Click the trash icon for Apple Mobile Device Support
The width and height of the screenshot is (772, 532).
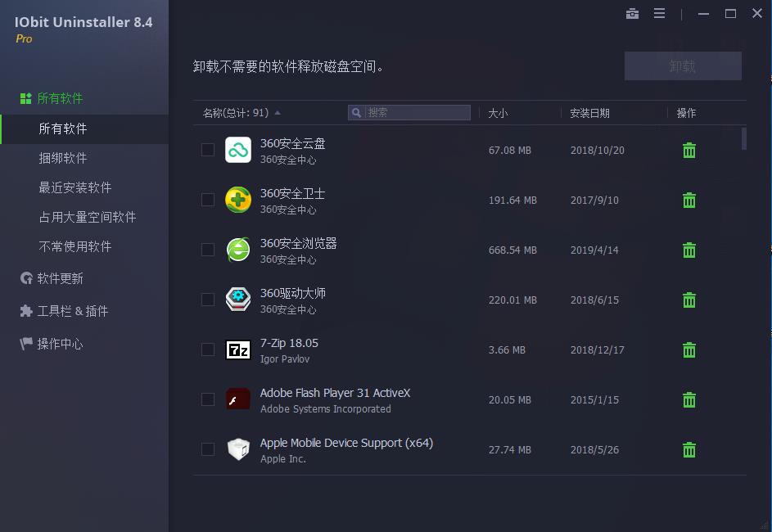(x=689, y=449)
